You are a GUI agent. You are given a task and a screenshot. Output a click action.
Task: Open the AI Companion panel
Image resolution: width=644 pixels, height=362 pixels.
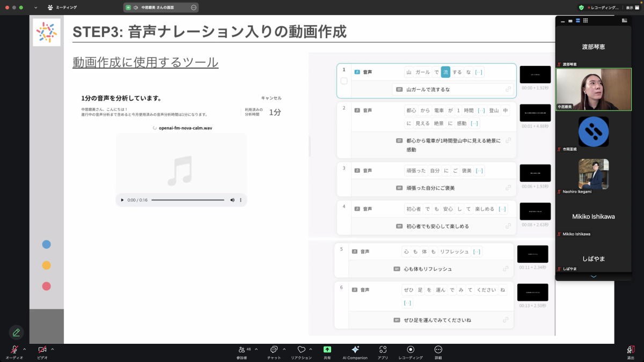click(355, 350)
